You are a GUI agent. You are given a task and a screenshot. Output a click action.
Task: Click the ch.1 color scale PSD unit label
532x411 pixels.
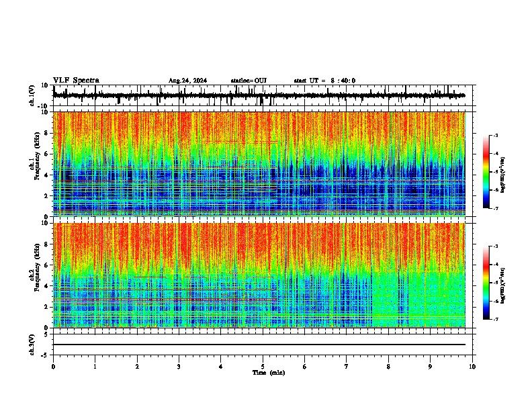[503, 175]
